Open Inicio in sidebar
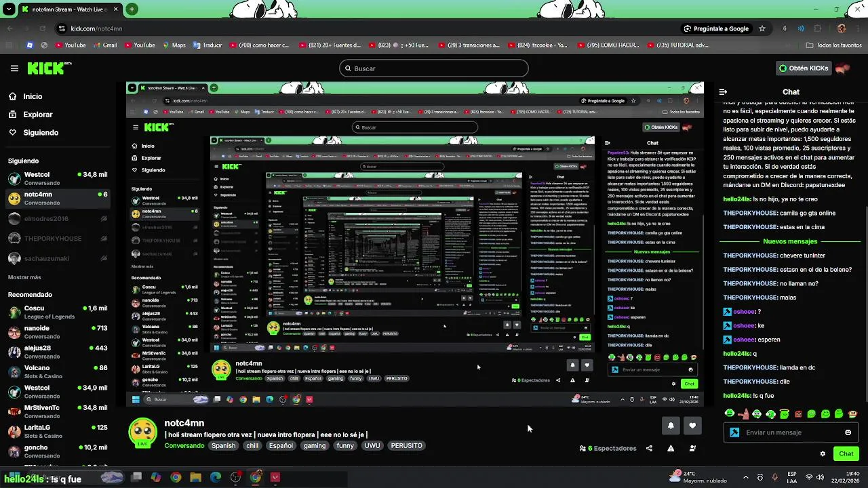 [25, 96]
